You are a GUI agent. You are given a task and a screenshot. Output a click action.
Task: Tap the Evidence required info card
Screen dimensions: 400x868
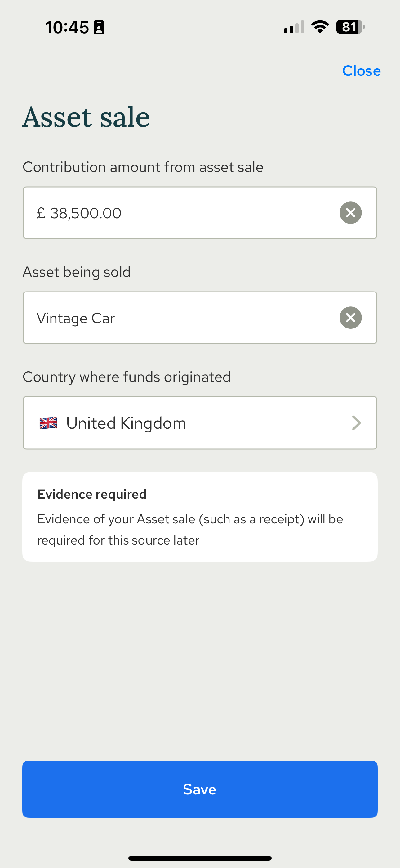[x=200, y=517]
